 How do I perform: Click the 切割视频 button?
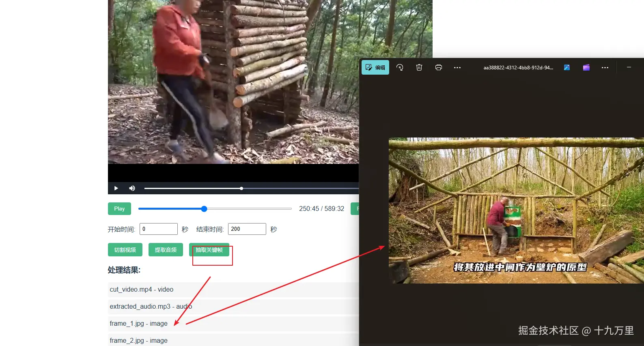[x=125, y=250]
